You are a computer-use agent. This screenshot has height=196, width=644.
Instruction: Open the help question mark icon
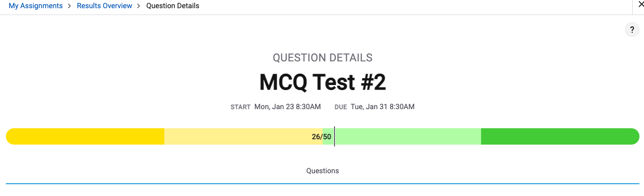coord(632,30)
